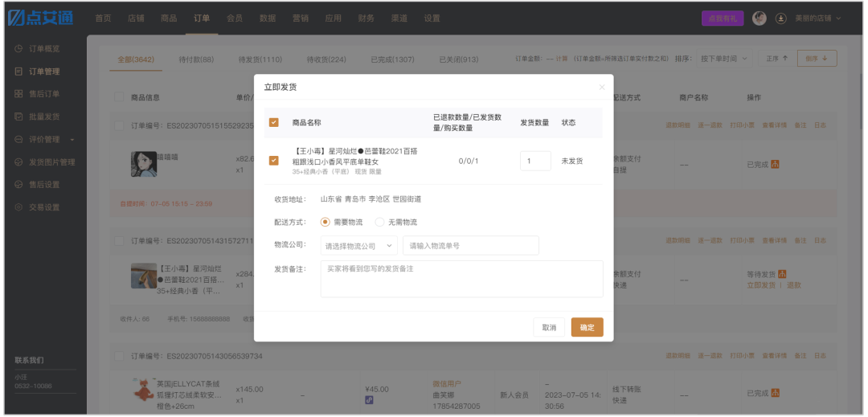Open 嘻嘻嘻 product avatar thumbnail
The height and width of the screenshot is (417, 868).
144,164
